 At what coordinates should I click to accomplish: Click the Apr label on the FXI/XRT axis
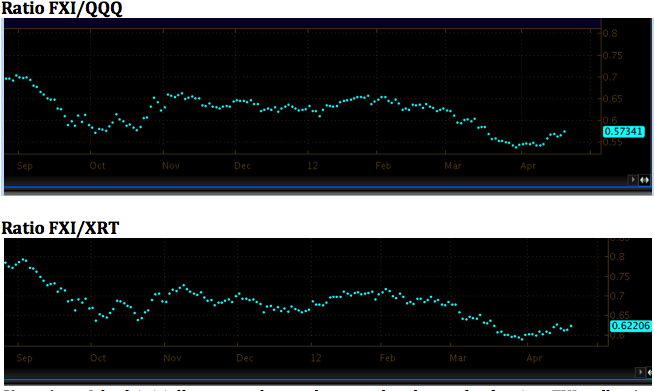(x=534, y=358)
